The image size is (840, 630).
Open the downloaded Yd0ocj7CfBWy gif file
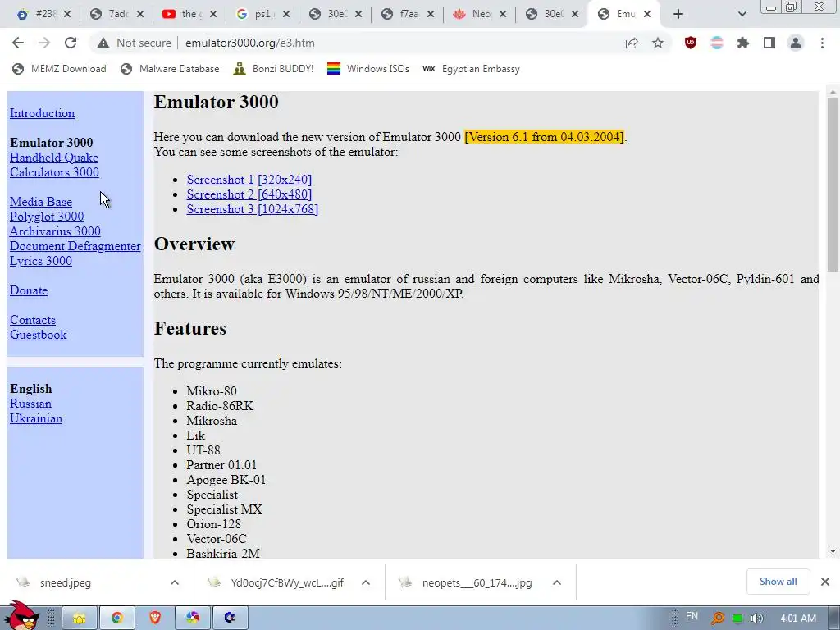[x=286, y=583]
